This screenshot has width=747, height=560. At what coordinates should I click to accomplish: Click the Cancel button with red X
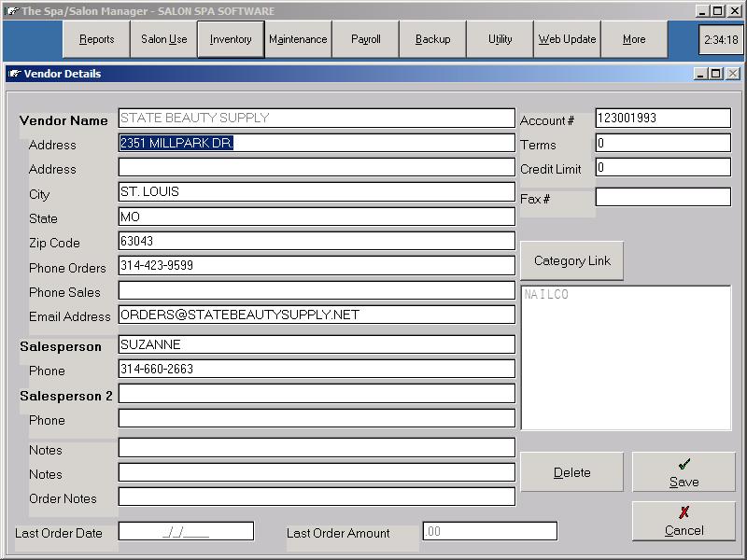point(684,521)
